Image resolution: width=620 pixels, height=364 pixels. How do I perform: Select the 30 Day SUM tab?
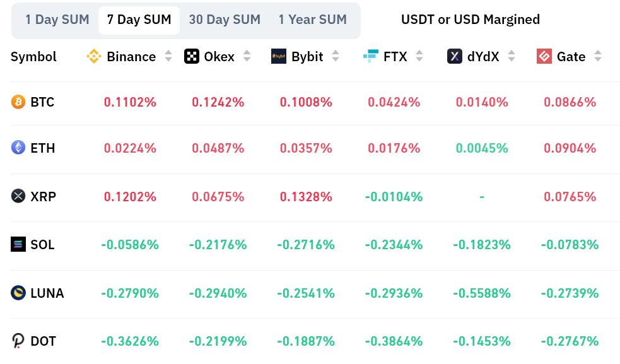tap(225, 20)
